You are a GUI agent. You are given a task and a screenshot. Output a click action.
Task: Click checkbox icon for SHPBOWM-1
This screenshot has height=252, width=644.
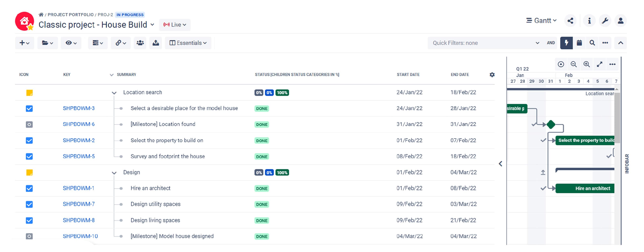(29, 188)
